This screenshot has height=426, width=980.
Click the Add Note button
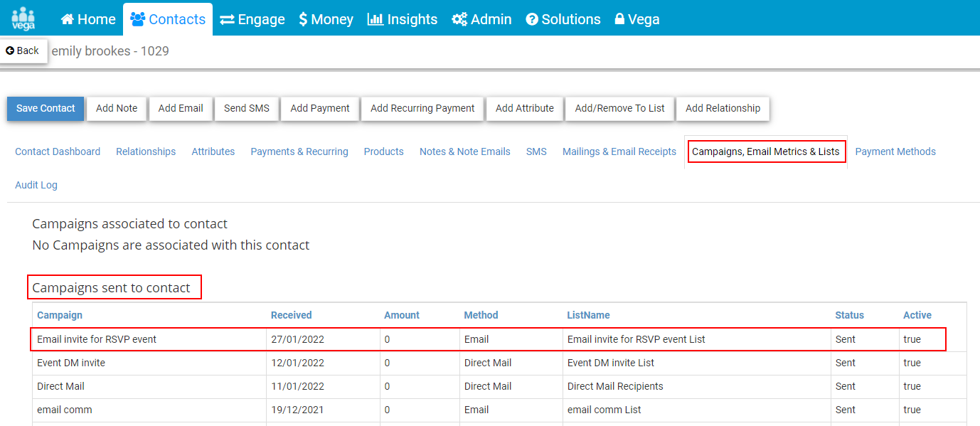[x=117, y=108]
